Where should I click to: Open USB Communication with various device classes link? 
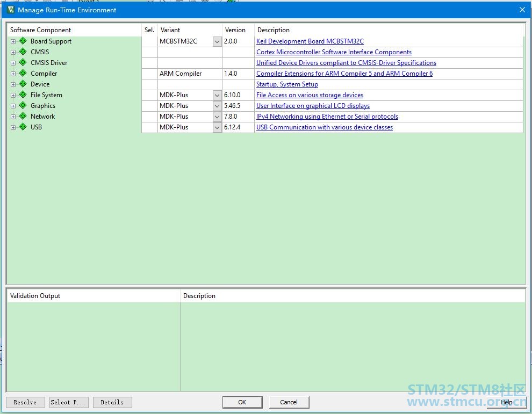(x=325, y=127)
